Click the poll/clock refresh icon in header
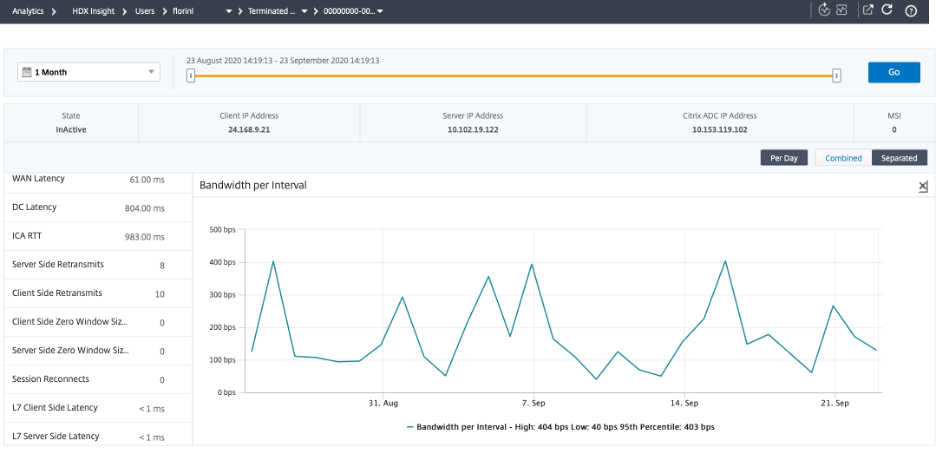The image size is (936, 454). [823, 10]
